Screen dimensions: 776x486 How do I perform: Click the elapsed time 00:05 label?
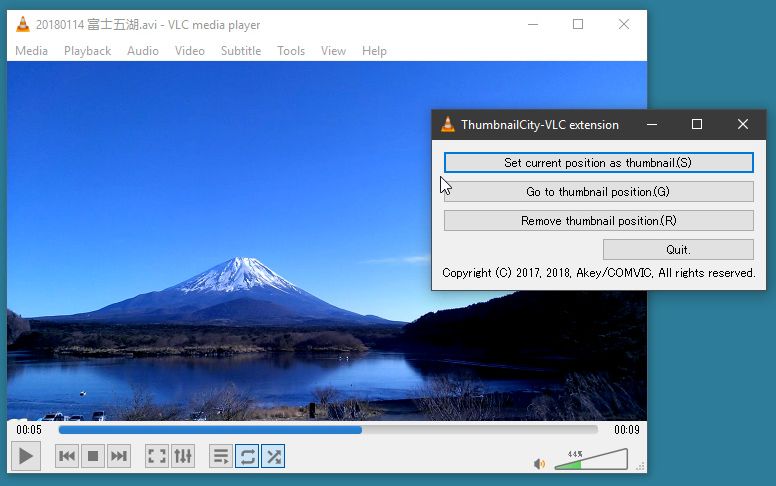29,430
